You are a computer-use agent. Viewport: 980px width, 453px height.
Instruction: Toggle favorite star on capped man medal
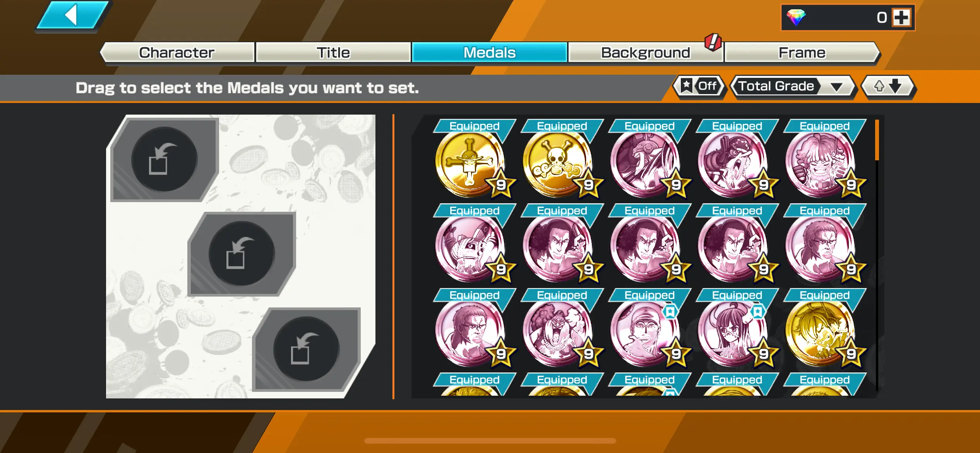670,311
